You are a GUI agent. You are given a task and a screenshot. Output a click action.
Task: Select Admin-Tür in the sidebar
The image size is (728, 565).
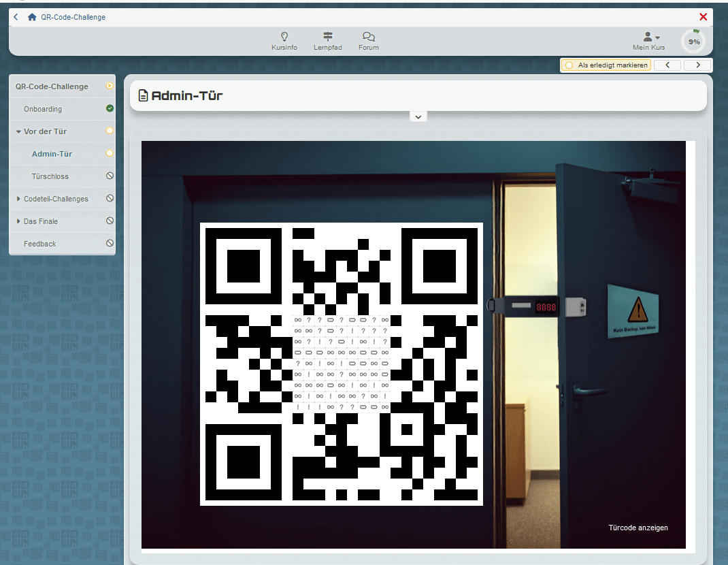coord(52,154)
